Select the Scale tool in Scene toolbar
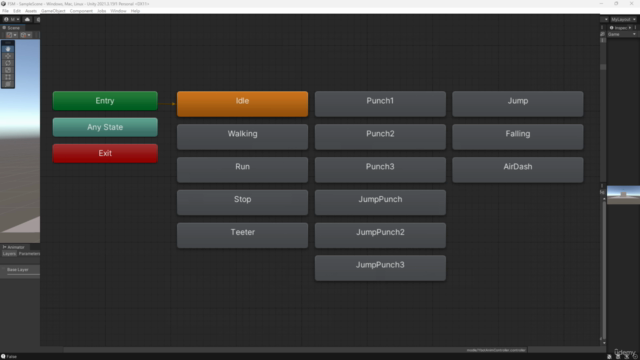 click(8, 70)
